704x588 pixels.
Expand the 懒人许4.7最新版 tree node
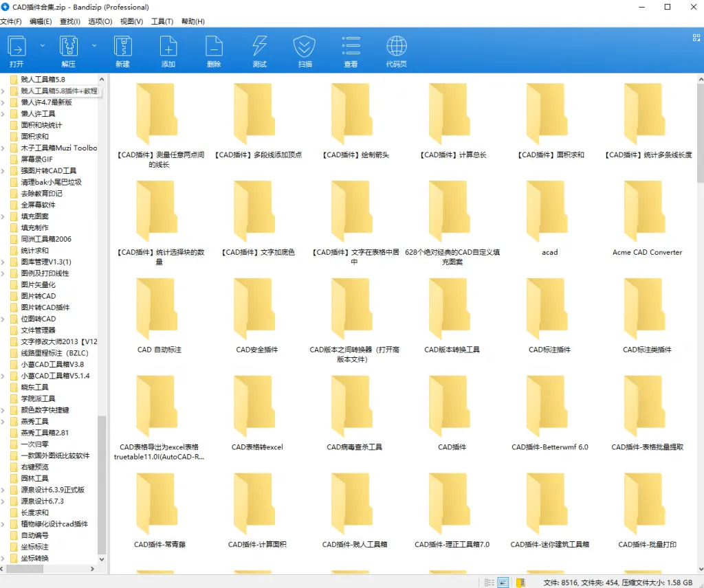(3, 103)
